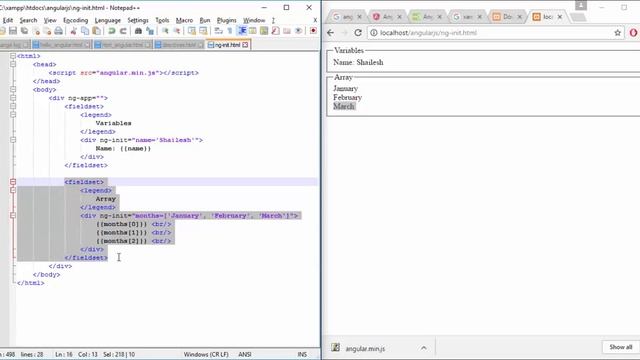Viewport: 640px width, 360px height.
Task: Toggle the highlighted Indent Guide toolbar button
Action: pos(242,31)
